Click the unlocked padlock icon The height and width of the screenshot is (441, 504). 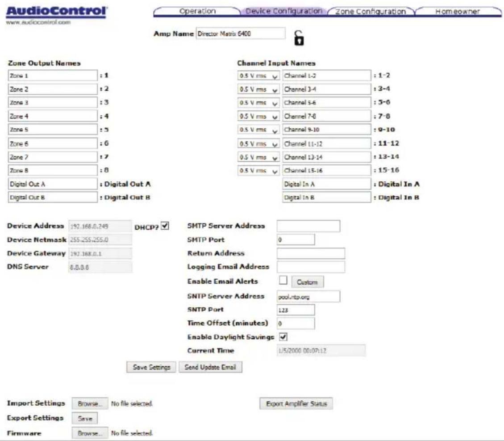(x=299, y=38)
